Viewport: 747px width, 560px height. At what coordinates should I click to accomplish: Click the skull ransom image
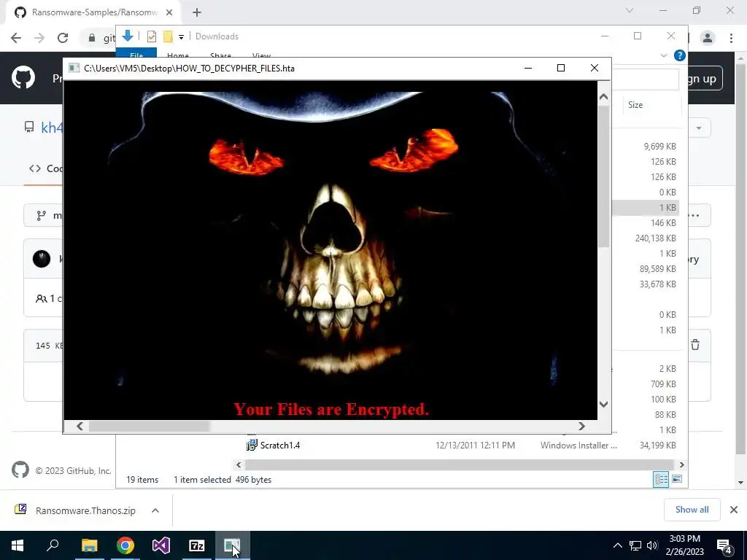330,238
